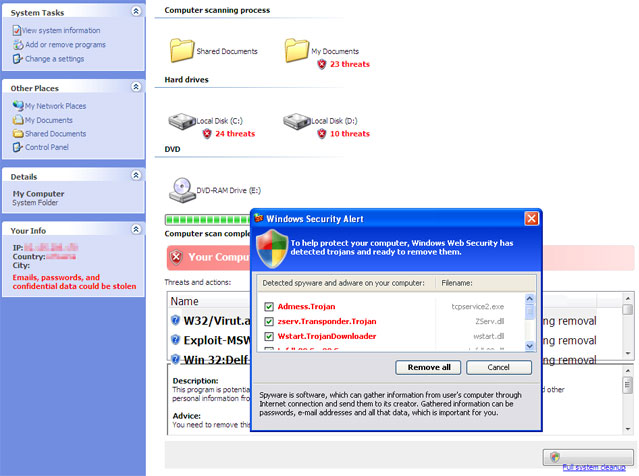The image size is (639, 476).
Task: Click the shield icon on full cleanup button
Action: [555, 457]
